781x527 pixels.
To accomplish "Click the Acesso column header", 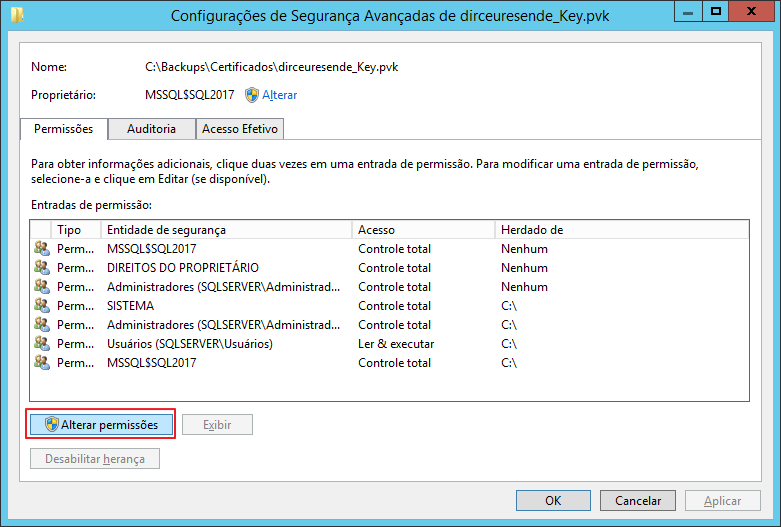I will (x=424, y=230).
